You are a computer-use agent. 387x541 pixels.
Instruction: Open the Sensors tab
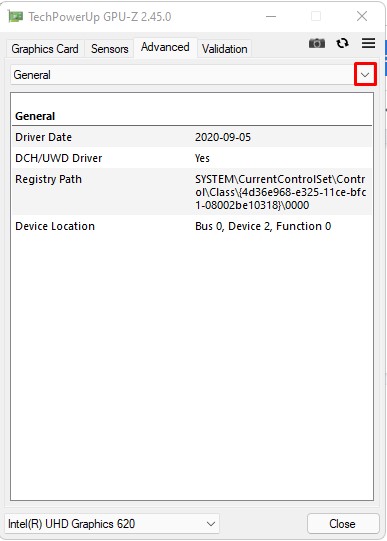point(109,49)
